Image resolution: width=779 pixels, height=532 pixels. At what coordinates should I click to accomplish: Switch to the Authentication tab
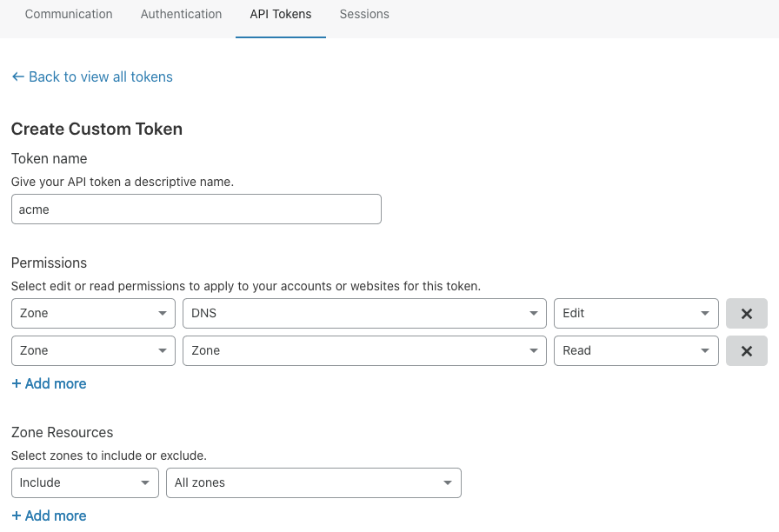coord(181,14)
